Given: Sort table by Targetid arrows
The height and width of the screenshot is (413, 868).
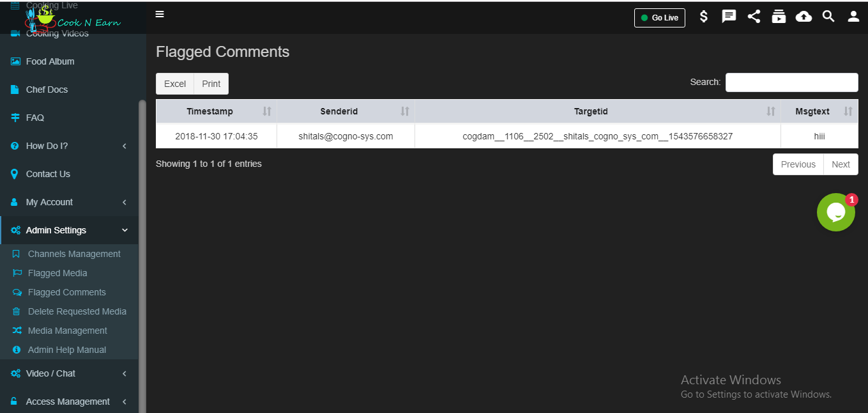Looking at the screenshot, I should pos(770,111).
